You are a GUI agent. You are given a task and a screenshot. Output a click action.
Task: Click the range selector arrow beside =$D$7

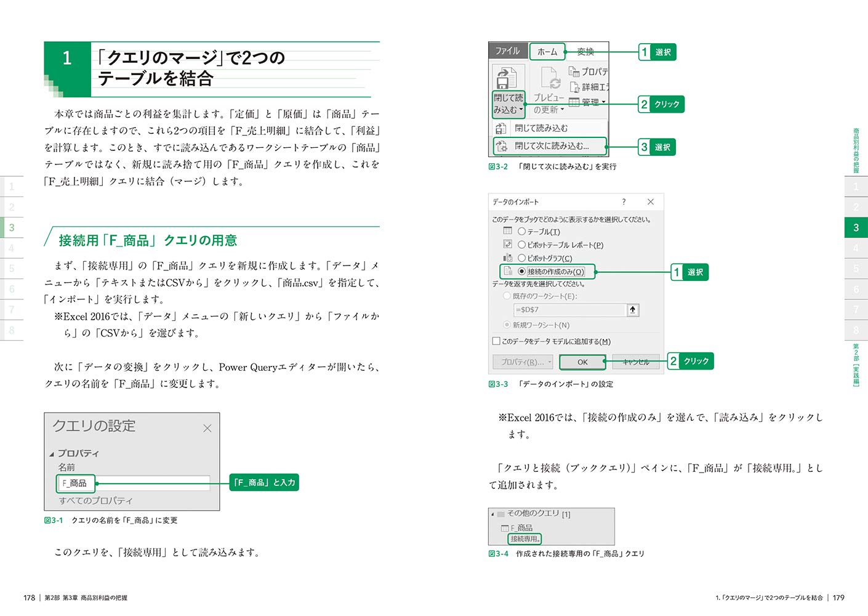click(x=633, y=310)
